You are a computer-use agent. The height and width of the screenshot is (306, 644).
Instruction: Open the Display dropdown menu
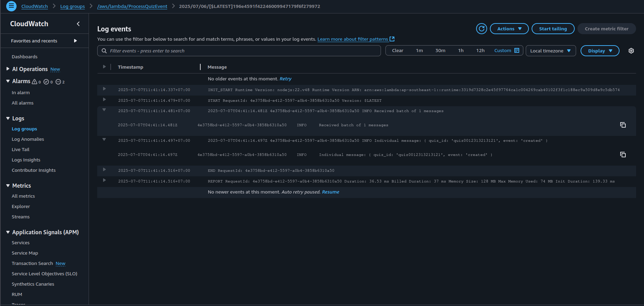click(600, 51)
